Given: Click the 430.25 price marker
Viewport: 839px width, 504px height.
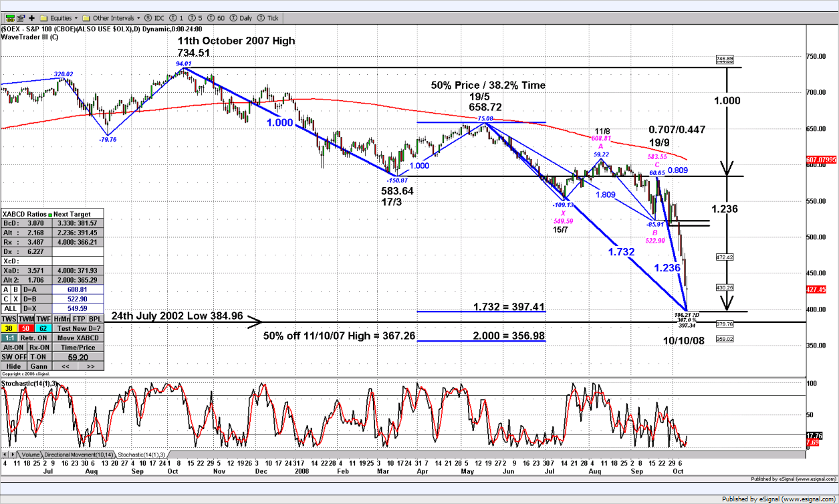Looking at the screenshot, I should 725,287.
